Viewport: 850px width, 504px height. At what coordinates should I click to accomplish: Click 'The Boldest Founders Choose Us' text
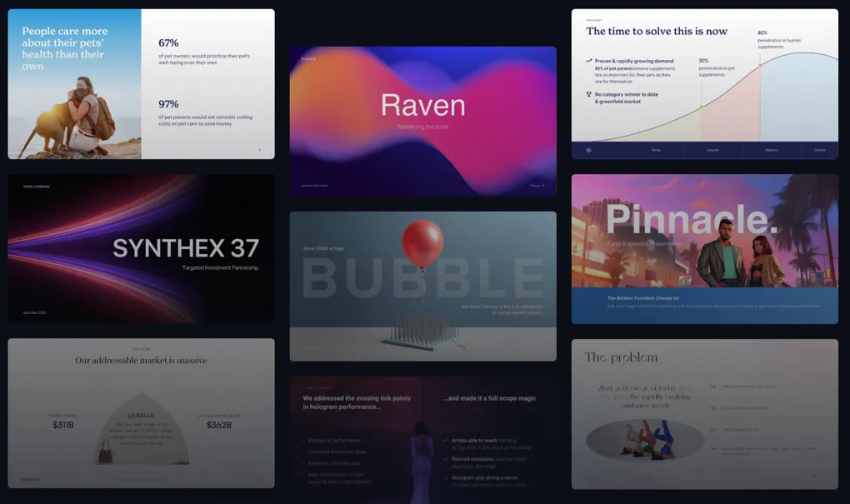click(643, 298)
